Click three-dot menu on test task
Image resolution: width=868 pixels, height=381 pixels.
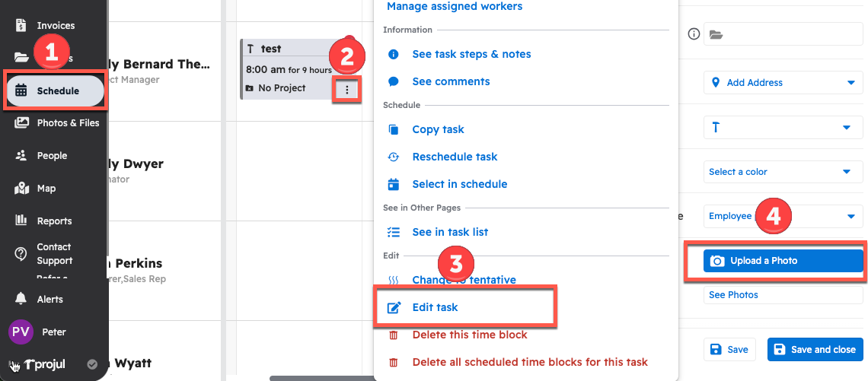coord(347,90)
